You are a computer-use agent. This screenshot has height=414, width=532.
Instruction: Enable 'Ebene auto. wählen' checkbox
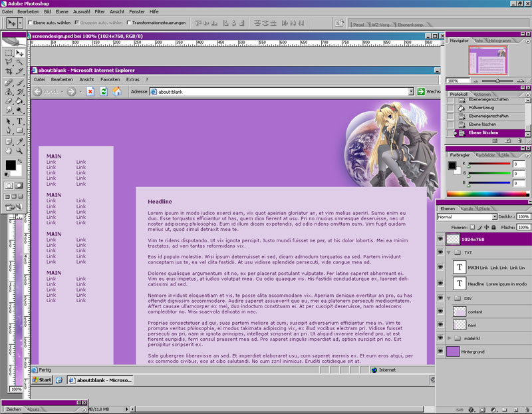pos(30,23)
